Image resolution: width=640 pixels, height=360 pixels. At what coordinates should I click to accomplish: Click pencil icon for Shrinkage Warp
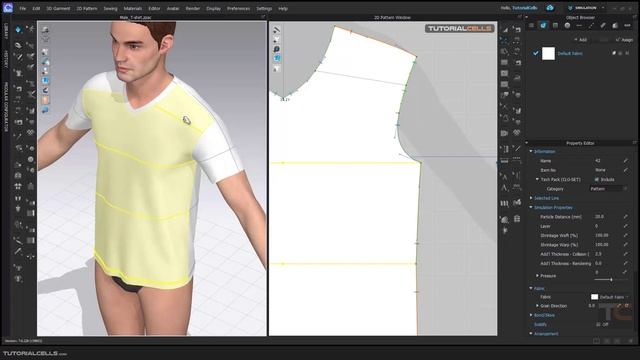[x=625, y=245]
